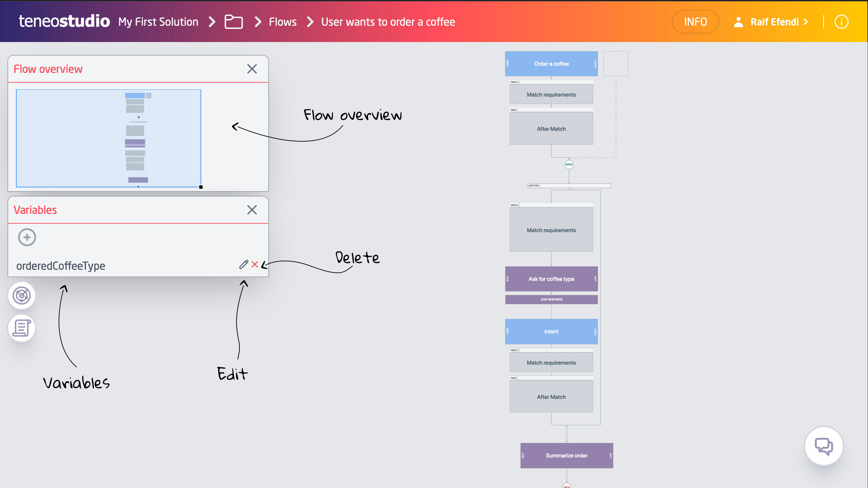The height and width of the screenshot is (488, 868).
Task: Close the Flow overview panel
Action: tap(252, 69)
